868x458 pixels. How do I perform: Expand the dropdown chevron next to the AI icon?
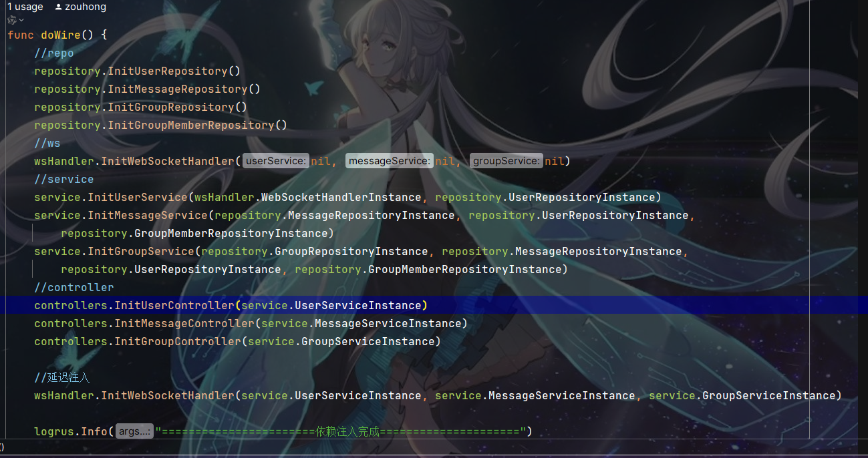tap(21, 20)
